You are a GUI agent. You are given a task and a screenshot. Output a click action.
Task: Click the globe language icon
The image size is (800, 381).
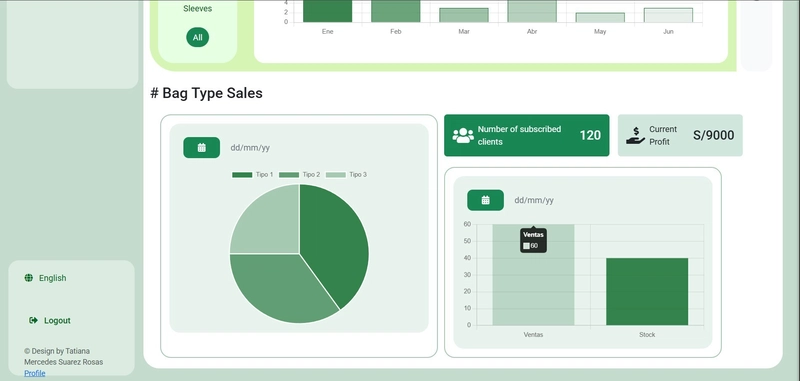[x=29, y=278]
